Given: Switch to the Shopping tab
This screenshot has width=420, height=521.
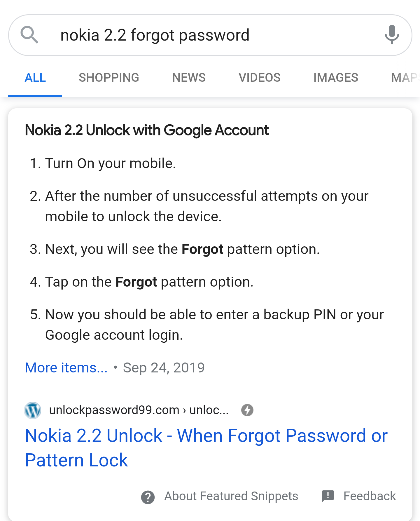Looking at the screenshot, I should 109,78.
